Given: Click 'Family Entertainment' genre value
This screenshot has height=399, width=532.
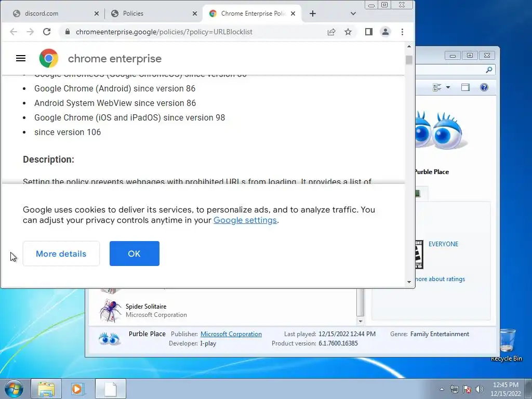Looking at the screenshot, I should coord(440,334).
